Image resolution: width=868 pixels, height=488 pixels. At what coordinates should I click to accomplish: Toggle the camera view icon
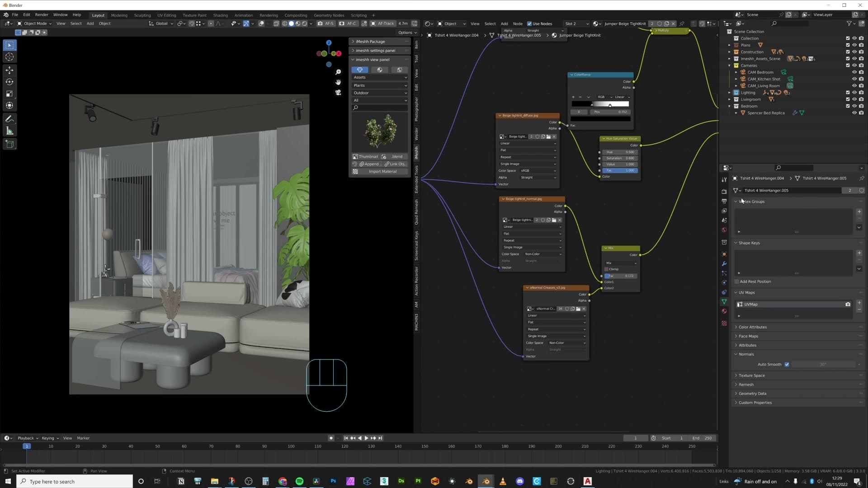click(x=338, y=93)
